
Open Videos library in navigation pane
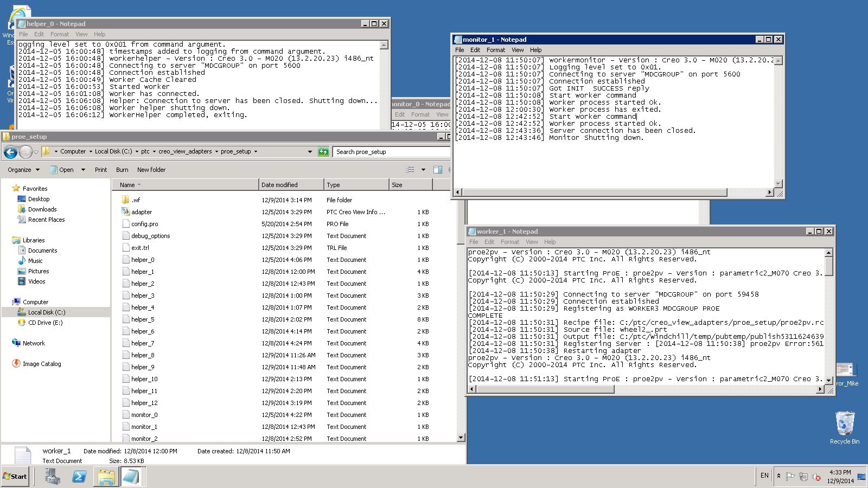(x=36, y=281)
